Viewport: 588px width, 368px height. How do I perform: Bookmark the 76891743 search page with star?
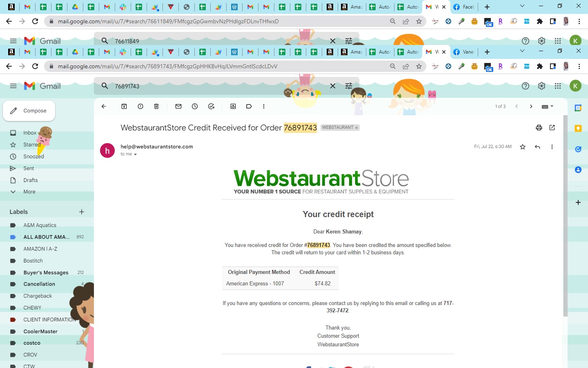tap(419, 66)
